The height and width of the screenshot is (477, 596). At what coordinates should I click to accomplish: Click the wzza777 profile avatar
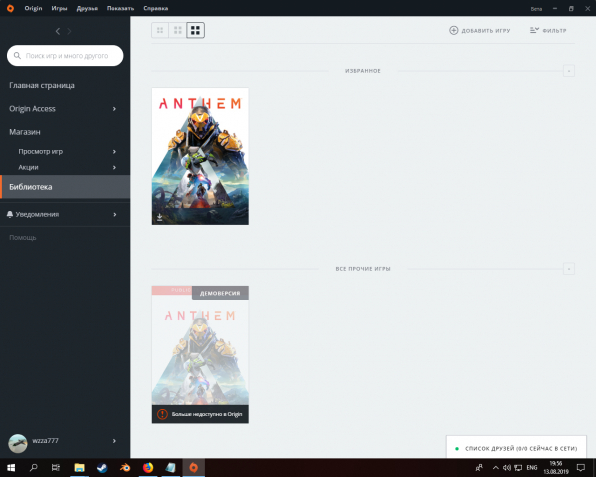pyautogui.click(x=18, y=443)
